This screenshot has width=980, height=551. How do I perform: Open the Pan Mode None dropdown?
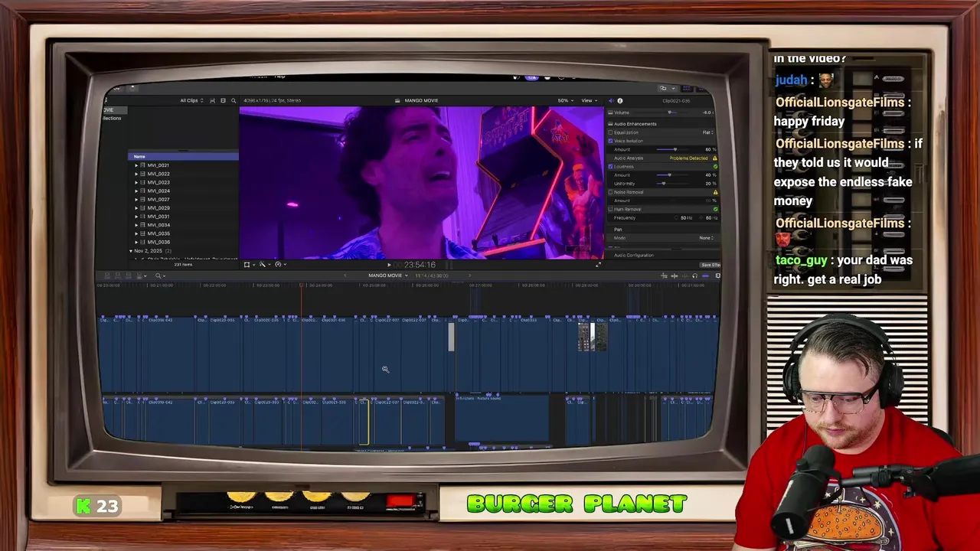coord(706,238)
